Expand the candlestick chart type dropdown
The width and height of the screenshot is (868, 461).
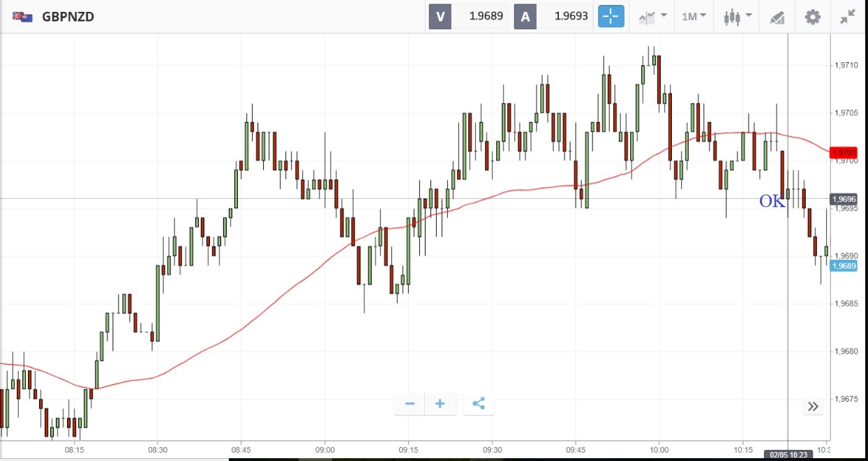pyautogui.click(x=737, y=17)
